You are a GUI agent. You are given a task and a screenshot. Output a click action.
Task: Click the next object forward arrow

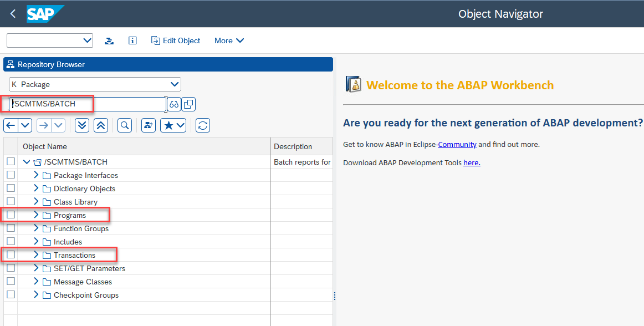[x=43, y=125]
